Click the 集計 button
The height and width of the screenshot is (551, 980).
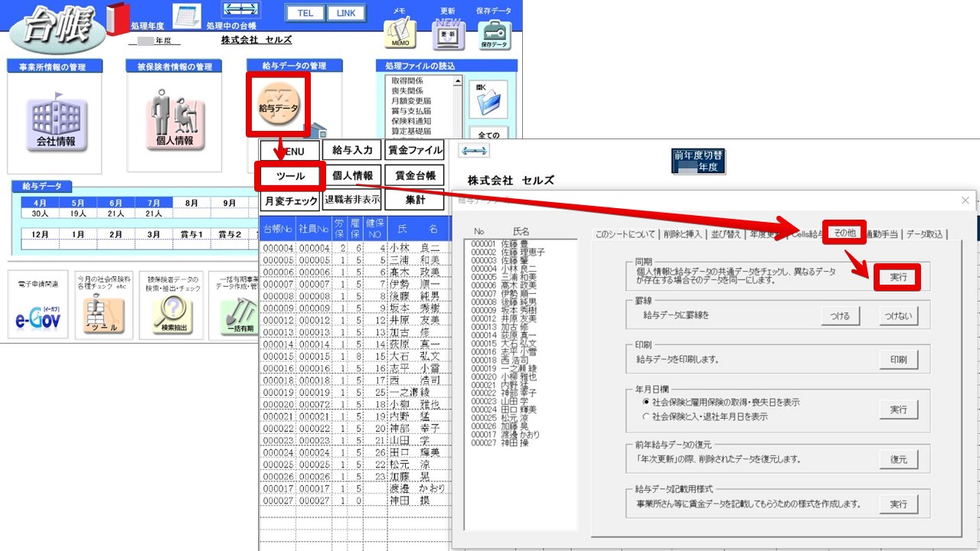pyautogui.click(x=414, y=200)
